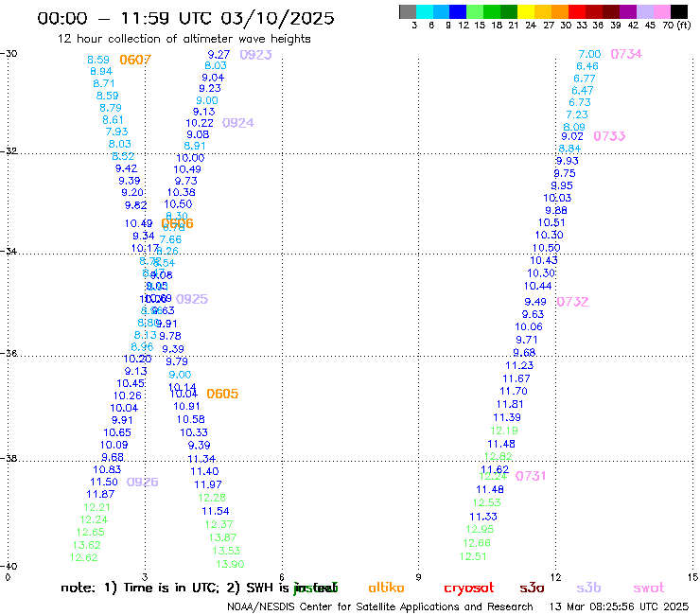Click the wave height value 9.27
The height and width of the screenshot is (615, 700).
[x=219, y=55]
